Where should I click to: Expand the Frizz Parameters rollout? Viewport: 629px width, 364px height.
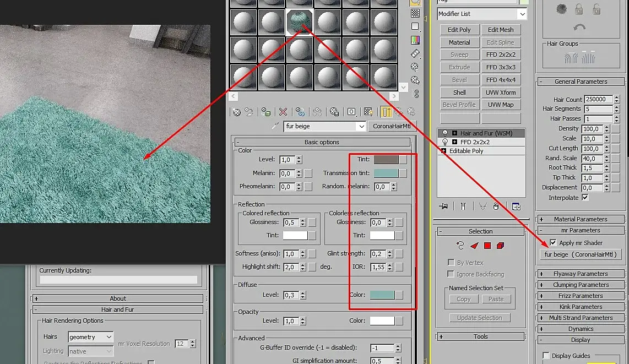(581, 296)
